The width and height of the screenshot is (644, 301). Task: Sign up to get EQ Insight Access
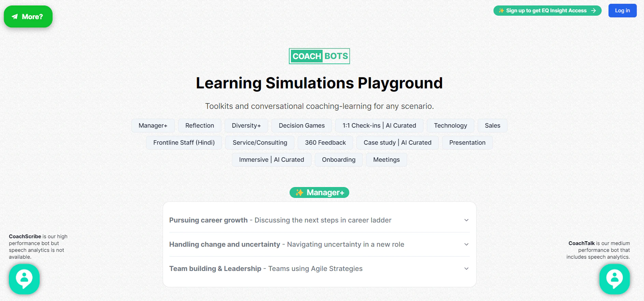tap(547, 11)
